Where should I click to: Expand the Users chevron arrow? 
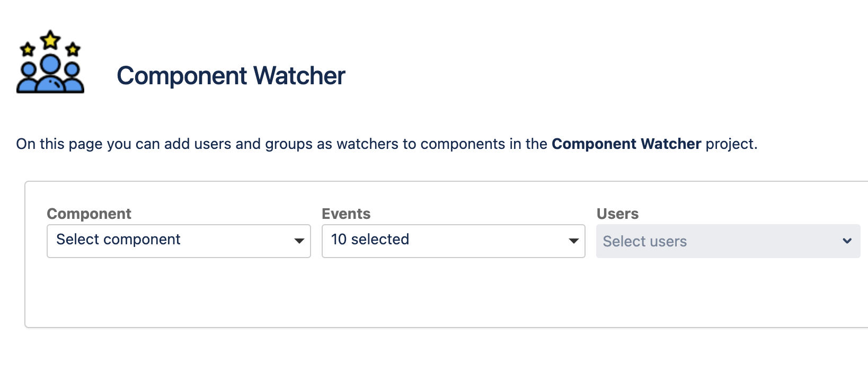click(847, 241)
